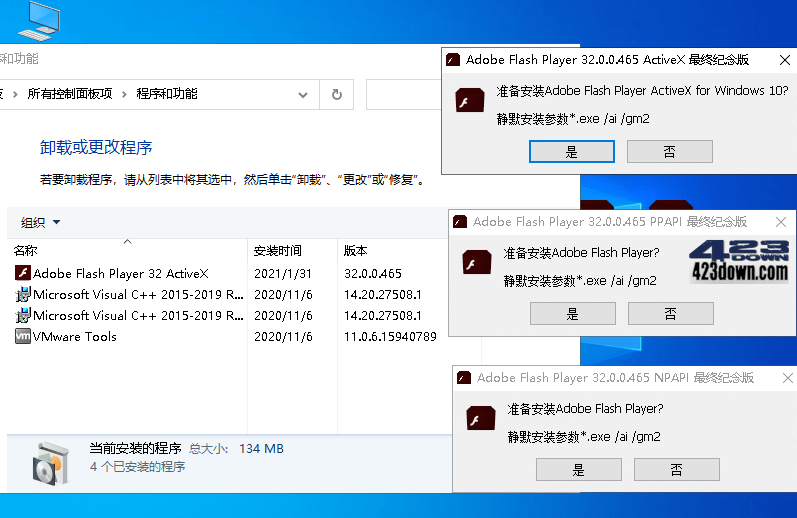Image resolution: width=797 pixels, height=518 pixels.
Task: Sort the list by 名称 column header
Action: (x=26, y=251)
